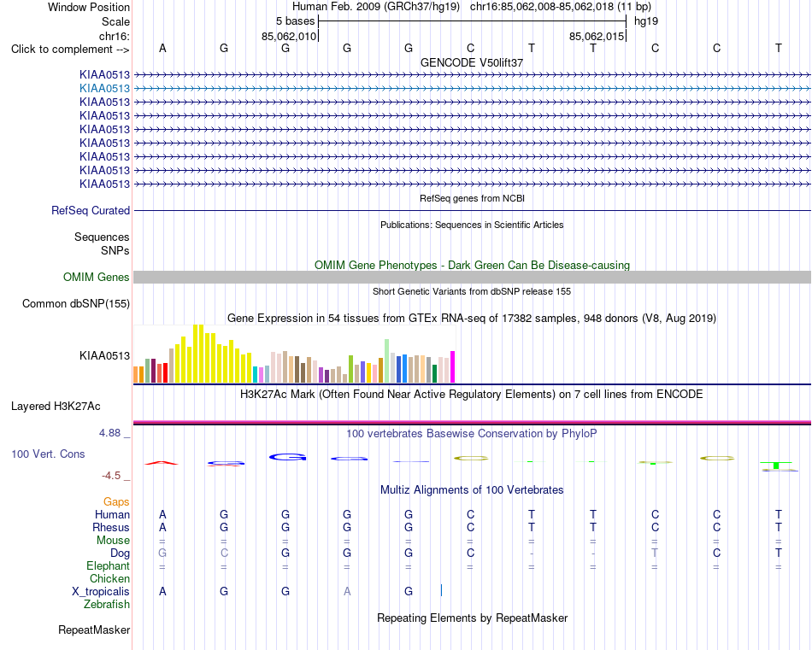This screenshot has width=812, height=650.
Task: Click the RepeatMasker track label
Action: pos(94,630)
